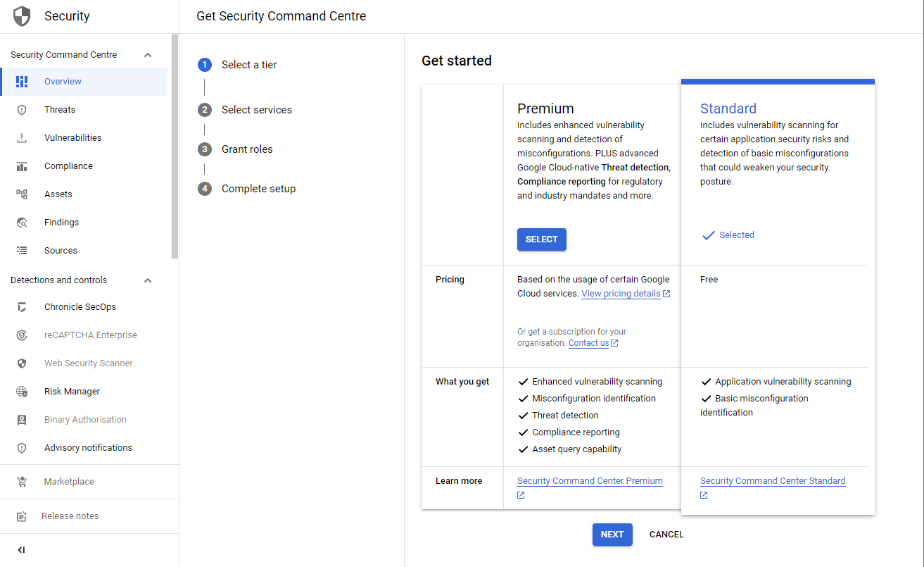Collapse the navigation sidebar

(20, 550)
